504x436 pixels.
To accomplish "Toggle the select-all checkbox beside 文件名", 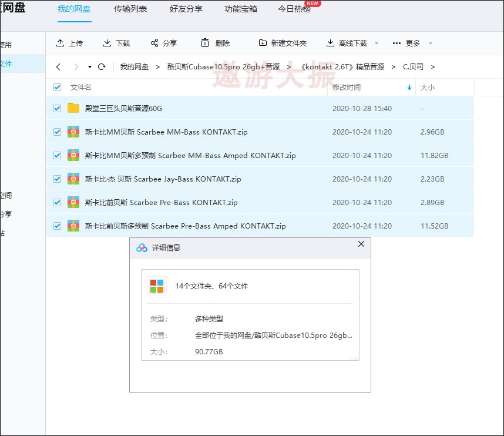I will (x=57, y=87).
